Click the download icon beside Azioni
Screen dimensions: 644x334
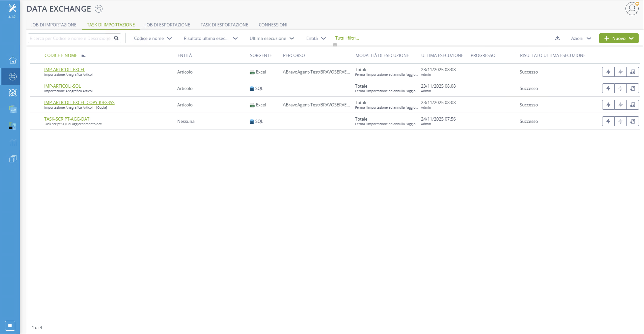click(x=557, y=38)
